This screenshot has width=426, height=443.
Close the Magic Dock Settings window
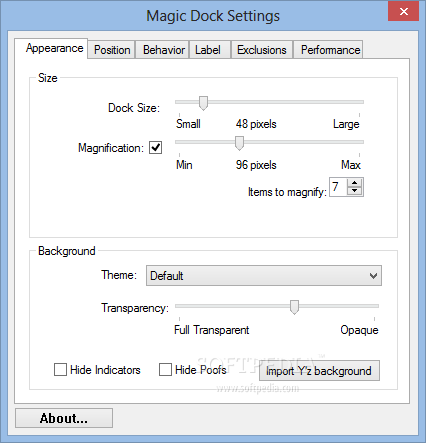point(403,11)
